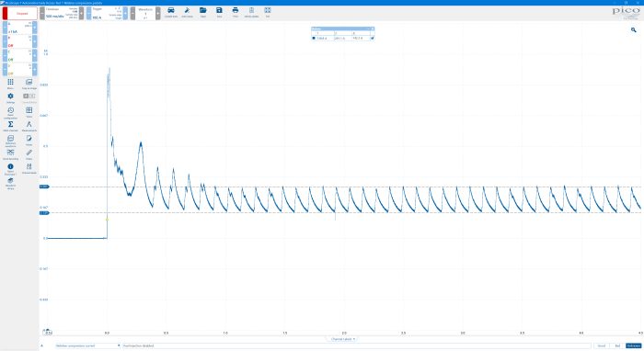Click the Channel A range settings
644x351 pixels.
point(19,28)
